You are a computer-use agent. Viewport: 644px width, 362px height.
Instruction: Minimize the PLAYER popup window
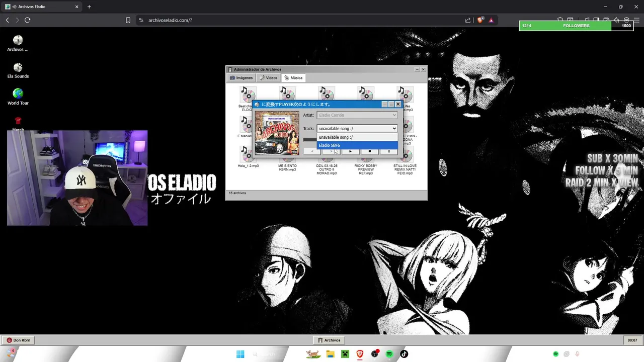(x=385, y=105)
